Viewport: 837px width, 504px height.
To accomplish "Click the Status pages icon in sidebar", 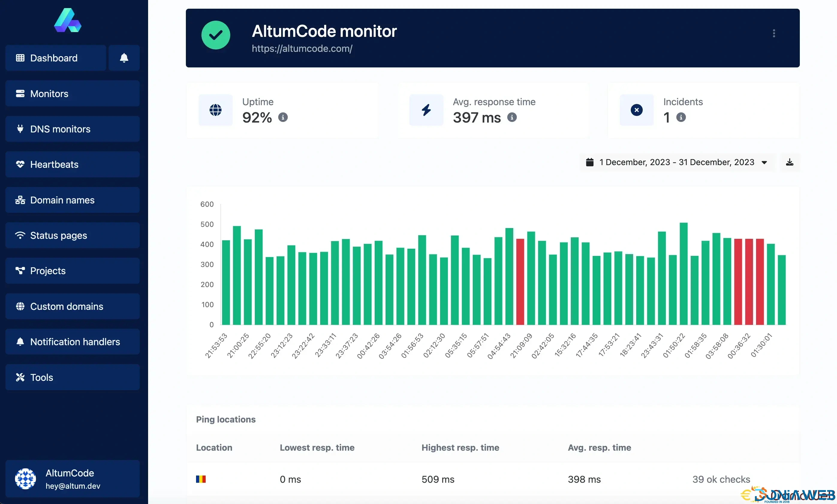I will click(21, 235).
